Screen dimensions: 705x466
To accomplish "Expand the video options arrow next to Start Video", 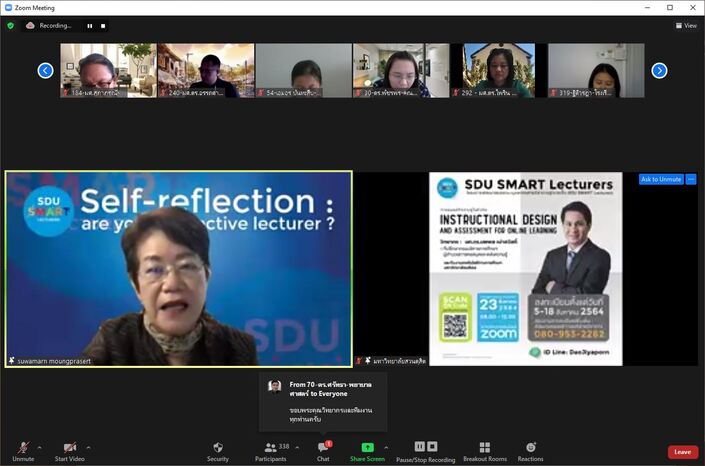I will click(x=88, y=448).
